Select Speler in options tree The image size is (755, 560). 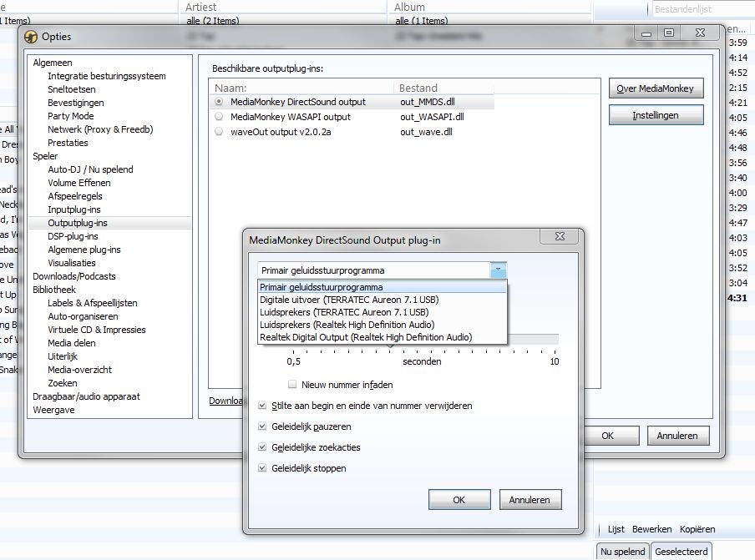(x=45, y=156)
